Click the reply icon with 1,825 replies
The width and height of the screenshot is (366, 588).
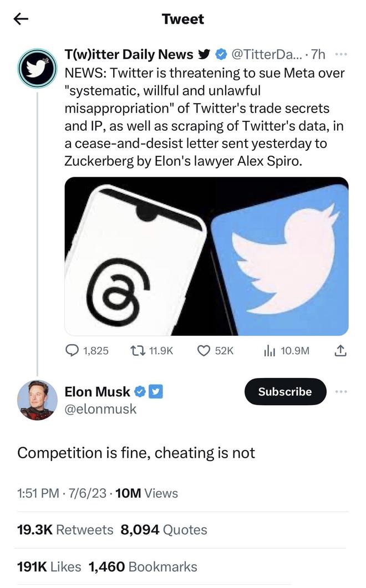pos(73,350)
